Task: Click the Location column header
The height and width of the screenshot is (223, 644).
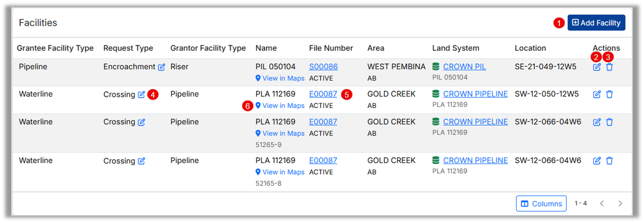Action: (530, 48)
